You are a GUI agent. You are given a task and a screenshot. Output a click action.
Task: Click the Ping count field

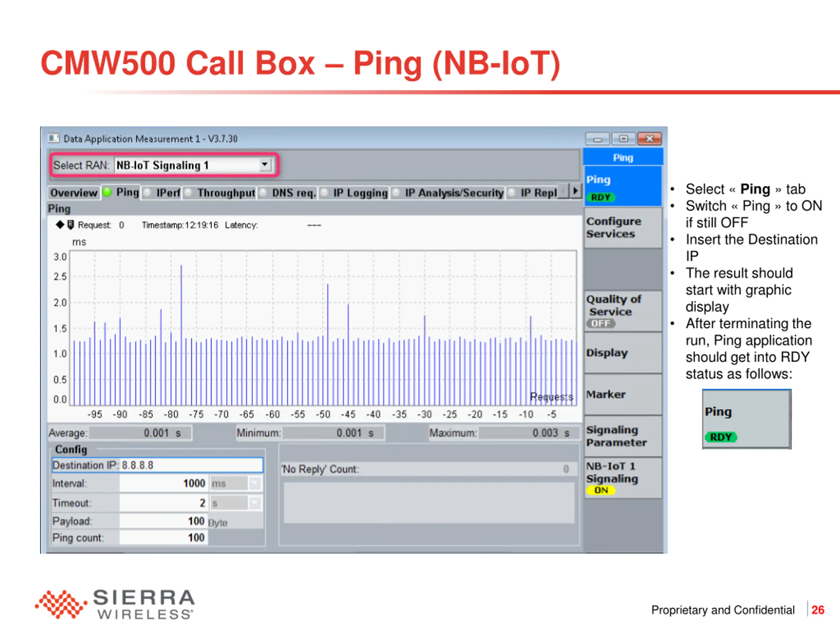click(x=164, y=538)
